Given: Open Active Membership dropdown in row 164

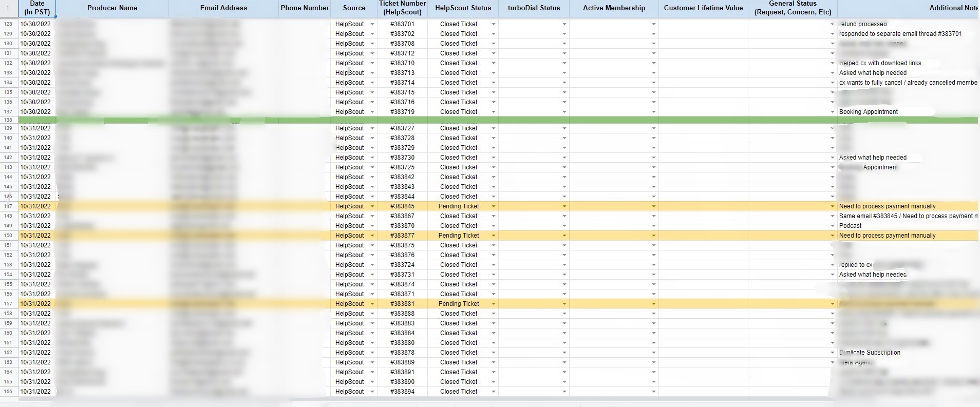Looking at the screenshot, I should 654,372.
